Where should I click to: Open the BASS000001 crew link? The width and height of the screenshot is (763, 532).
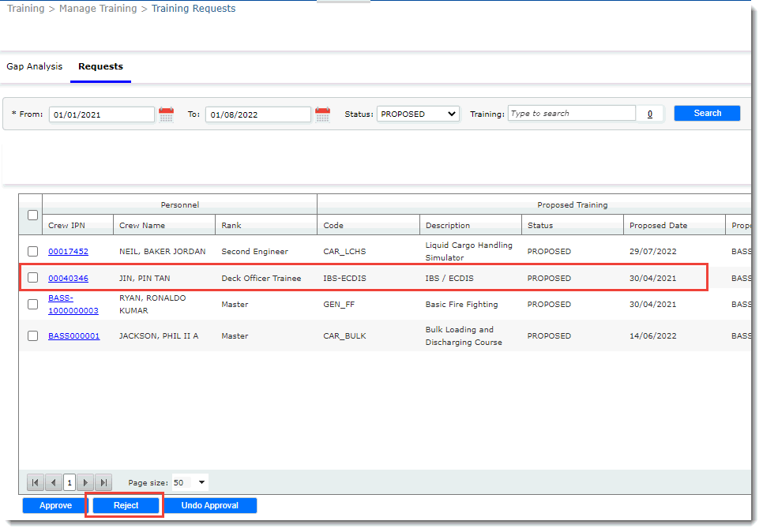click(73, 335)
